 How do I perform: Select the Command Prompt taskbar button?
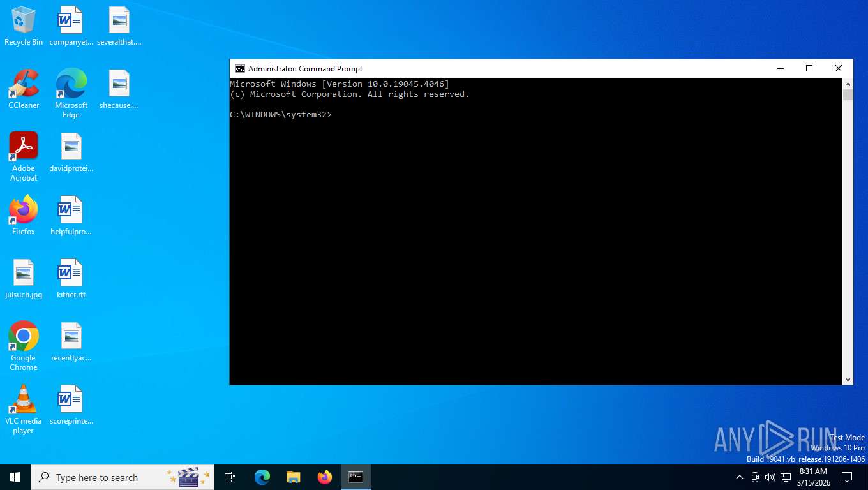click(356, 477)
